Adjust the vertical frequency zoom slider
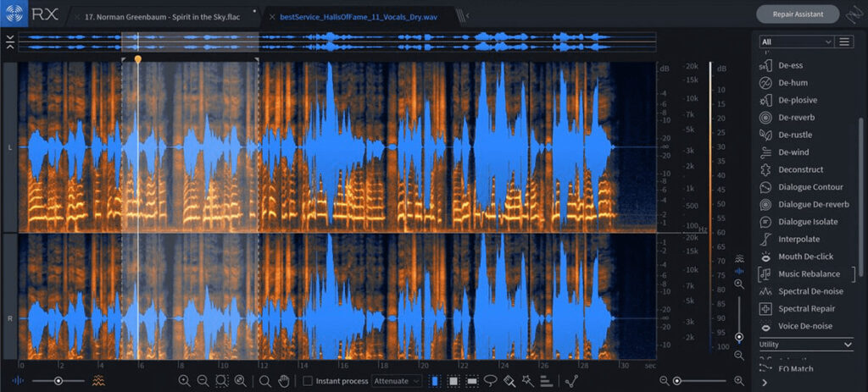 [739, 319]
